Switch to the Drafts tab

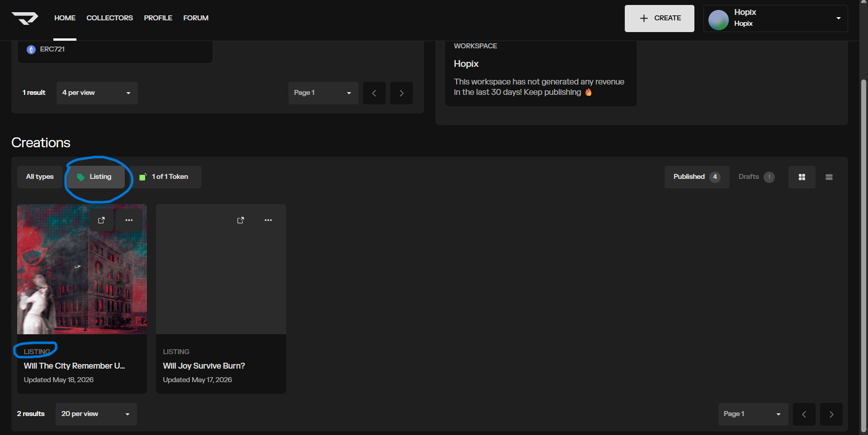click(756, 177)
